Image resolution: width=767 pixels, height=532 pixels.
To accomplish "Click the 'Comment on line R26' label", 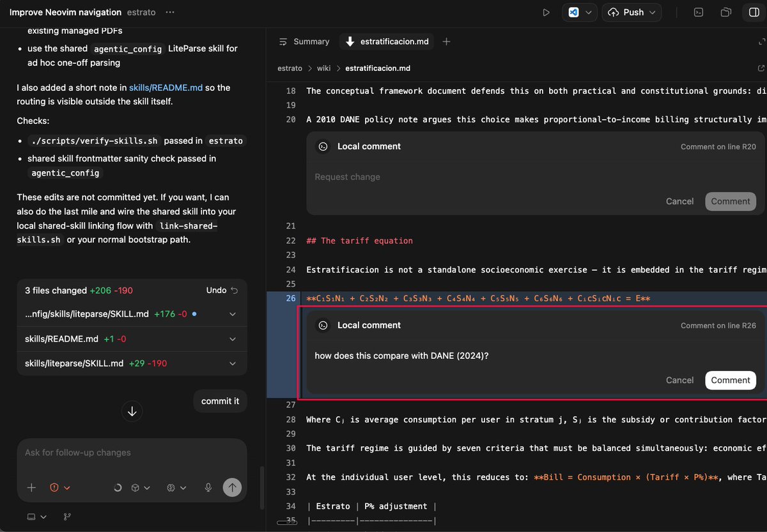I will click(x=718, y=326).
